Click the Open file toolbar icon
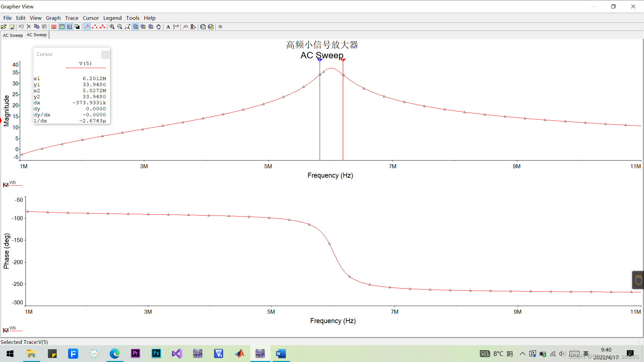This screenshot has width=644, height=362. coord(4,27)
